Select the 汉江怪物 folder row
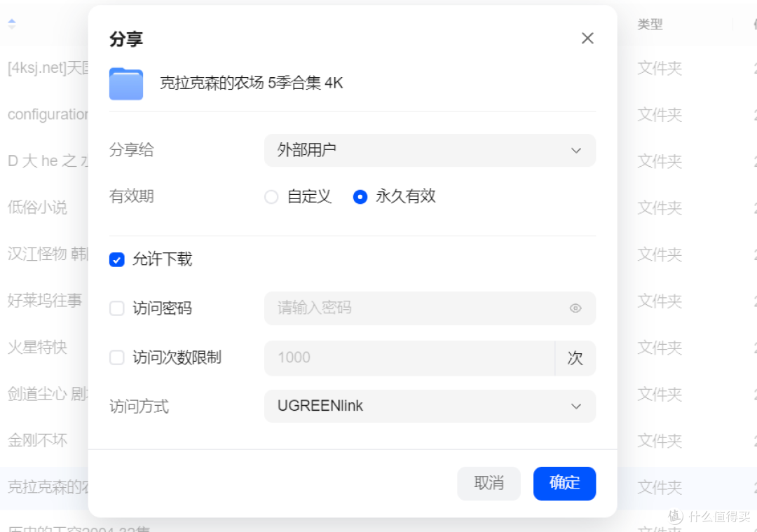This screenshot has width=757, height=532. click(x=48, y=254)
